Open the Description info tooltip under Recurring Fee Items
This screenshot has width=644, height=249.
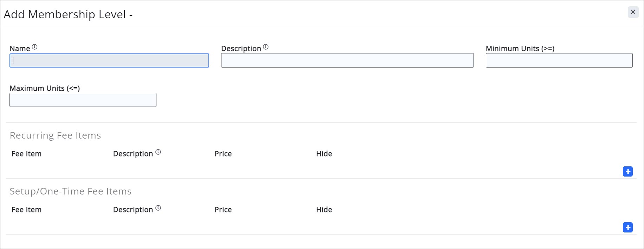point(158,152)
